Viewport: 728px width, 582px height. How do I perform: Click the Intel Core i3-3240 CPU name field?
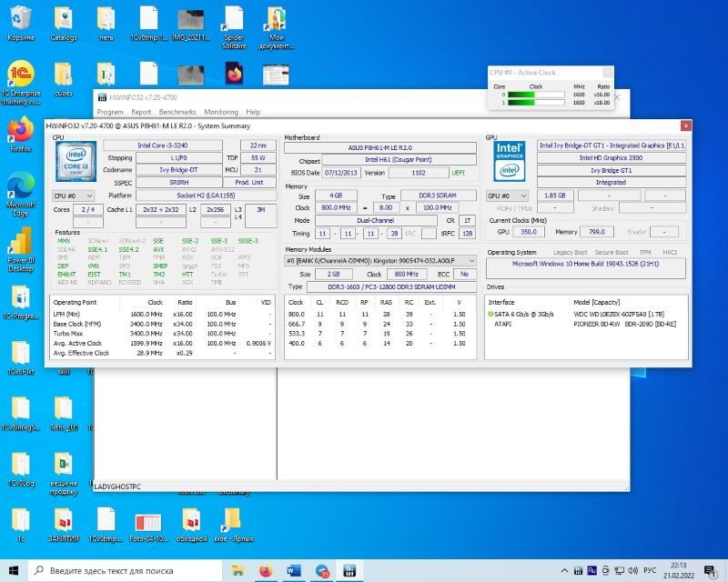[163, 145]
